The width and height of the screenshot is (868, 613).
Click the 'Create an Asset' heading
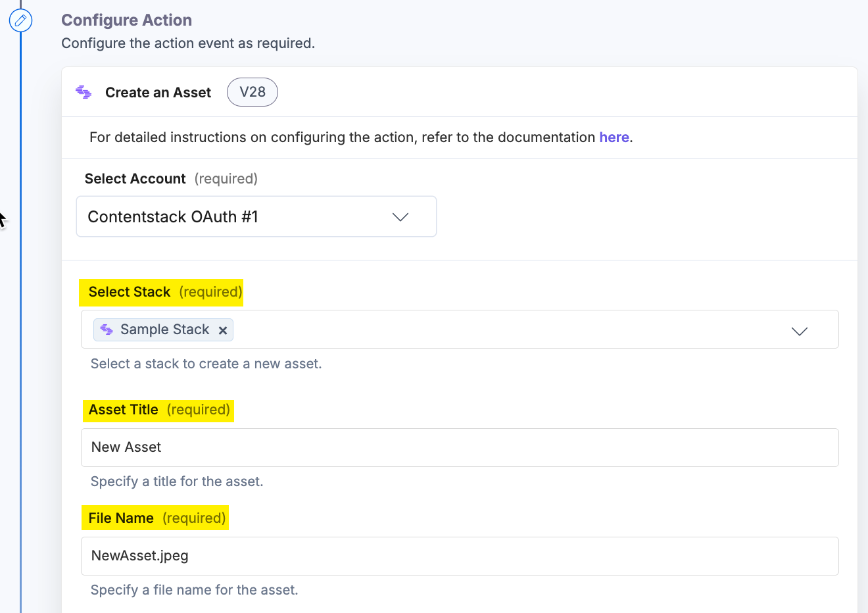tap(158, 93)
